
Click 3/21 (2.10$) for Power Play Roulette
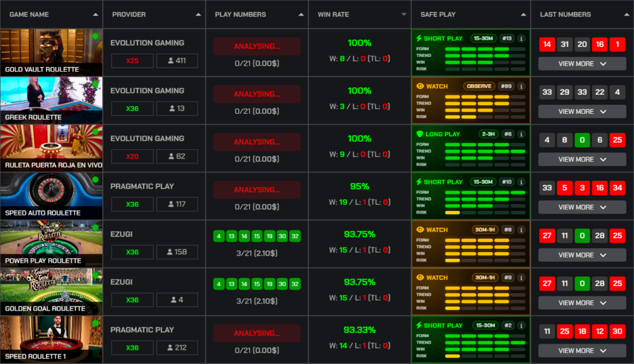[257, 253]
